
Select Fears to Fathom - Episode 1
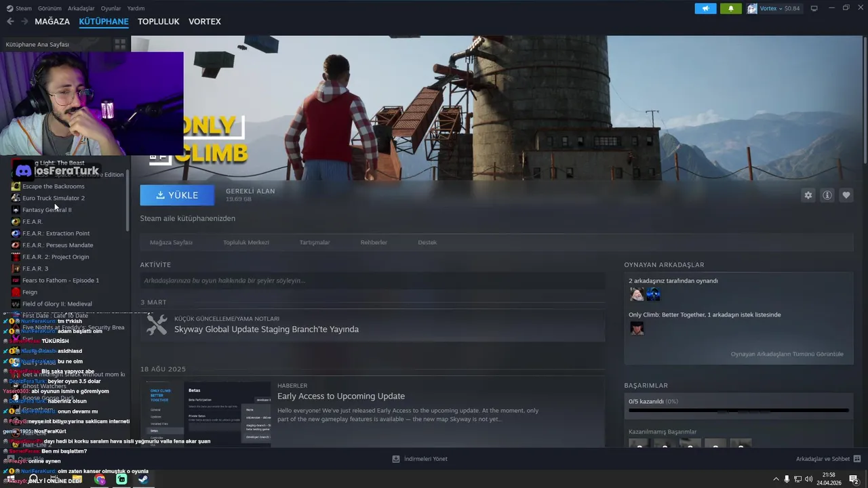pos(60,280)
